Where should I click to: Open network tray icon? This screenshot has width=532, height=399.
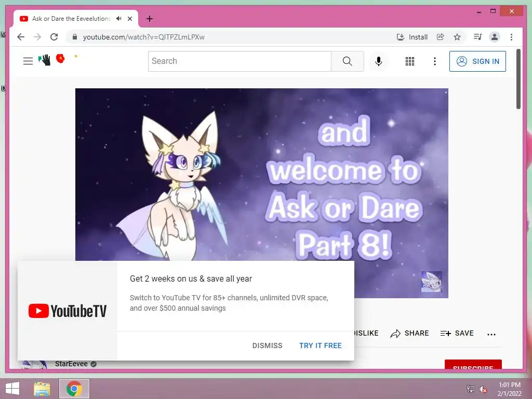[x=471, y=389]
